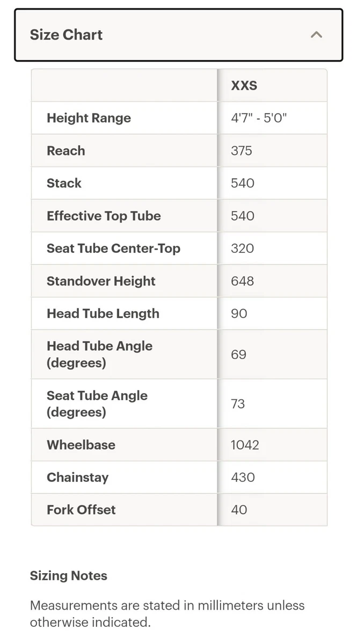Image resolution: width=357 pixels, height=644 pixels.
Task: Click the Size Chart accordion header
Action: (178, 35)
